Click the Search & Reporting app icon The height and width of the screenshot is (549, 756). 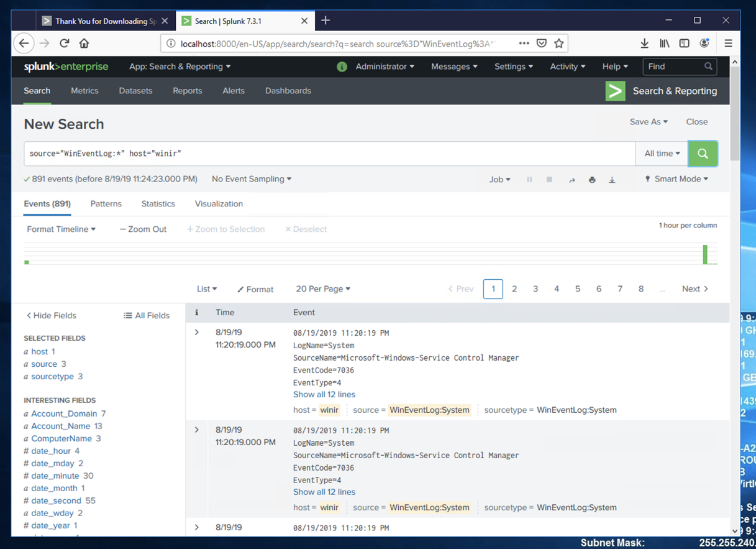tap(615, 91)
